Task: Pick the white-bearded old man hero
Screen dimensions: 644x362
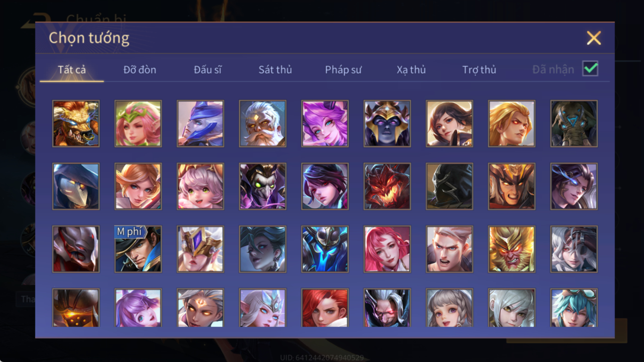Action: pyautogui.click(x=263, y=124)
